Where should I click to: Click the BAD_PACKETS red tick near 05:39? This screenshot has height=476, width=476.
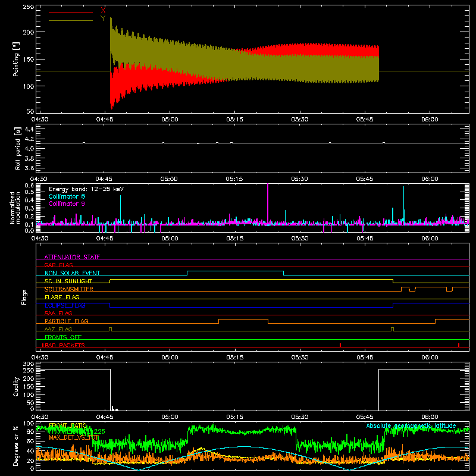pos(340,345)
